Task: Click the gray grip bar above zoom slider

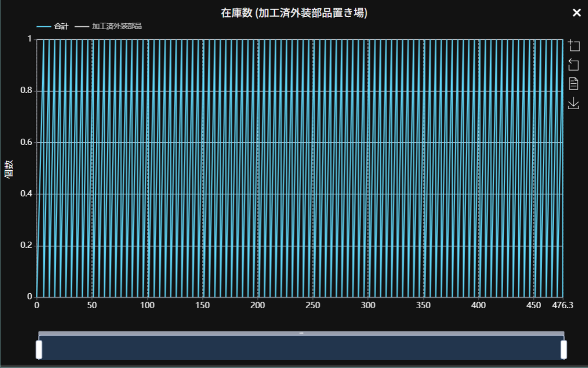Action: [301, 333]
